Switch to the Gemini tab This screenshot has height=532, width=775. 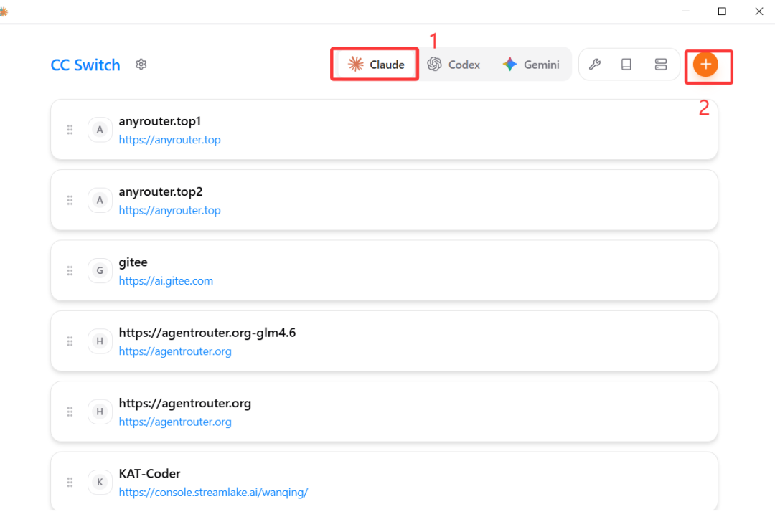531,65
